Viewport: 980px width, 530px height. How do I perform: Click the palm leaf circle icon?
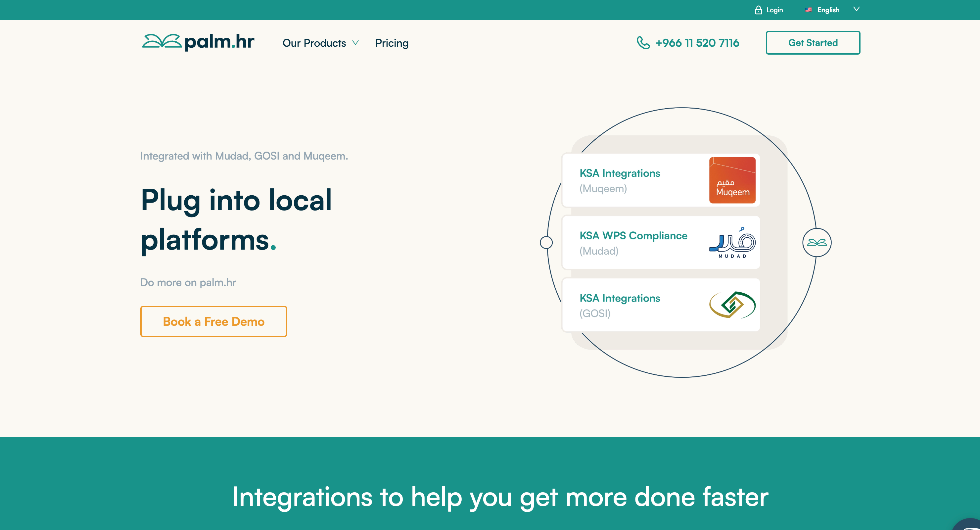(817, 242)
